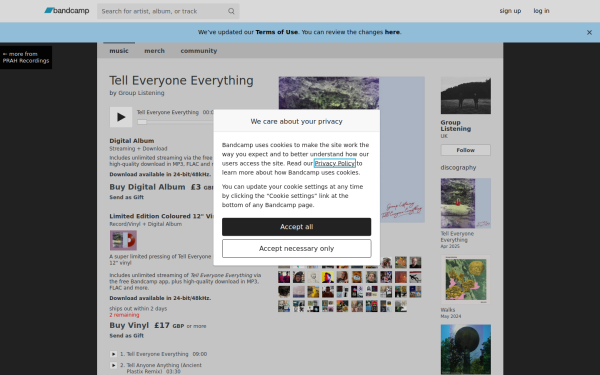The height and width of the screenshot is (375, 600).
Task: Click the ships out within 2 days text
Action: click(x=138, y=308)
